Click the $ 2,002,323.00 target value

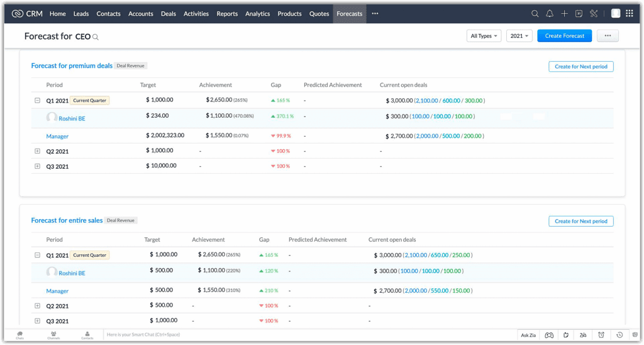coord(165,135)
